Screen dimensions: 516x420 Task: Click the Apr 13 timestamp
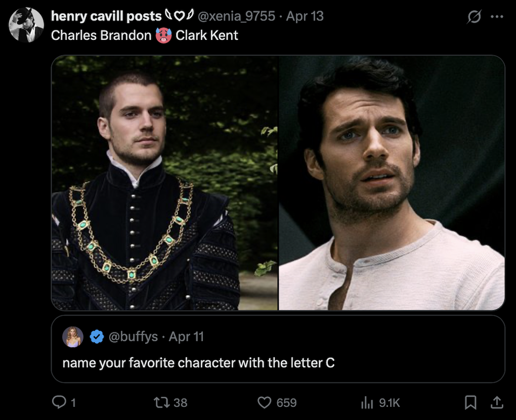point(305,16)
